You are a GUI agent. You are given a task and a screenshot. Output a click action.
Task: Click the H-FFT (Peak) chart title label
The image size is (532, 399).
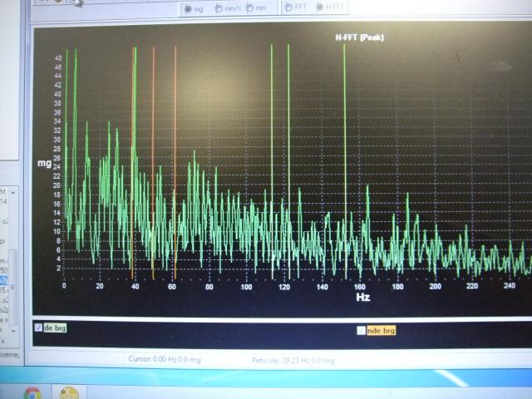359,37
